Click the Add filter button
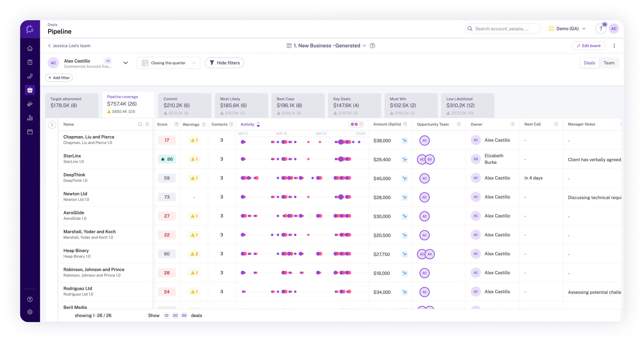This screenshot has height=342, width=644. pyautogui.click(x=59, y=78)
